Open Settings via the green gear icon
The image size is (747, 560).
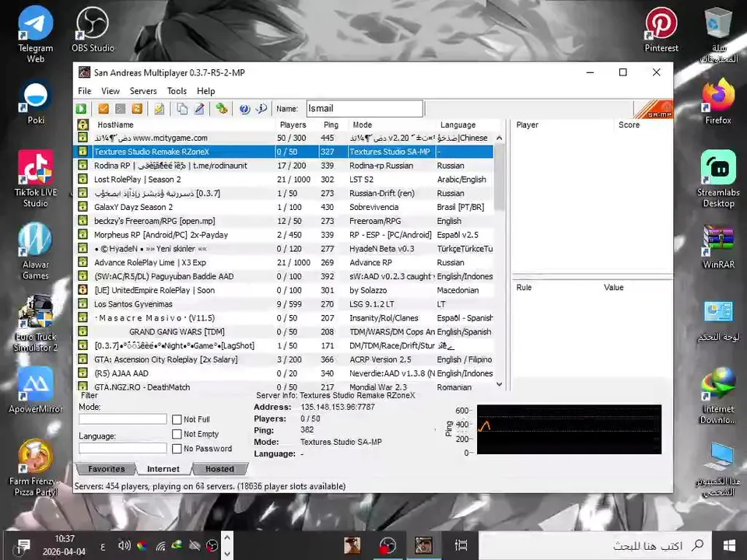tap(221, 109)
